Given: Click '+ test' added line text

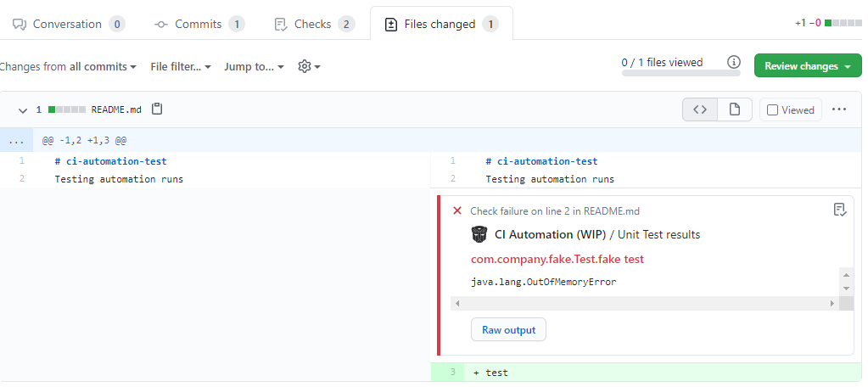Looking at the screenshot, I should click(491, 373).
